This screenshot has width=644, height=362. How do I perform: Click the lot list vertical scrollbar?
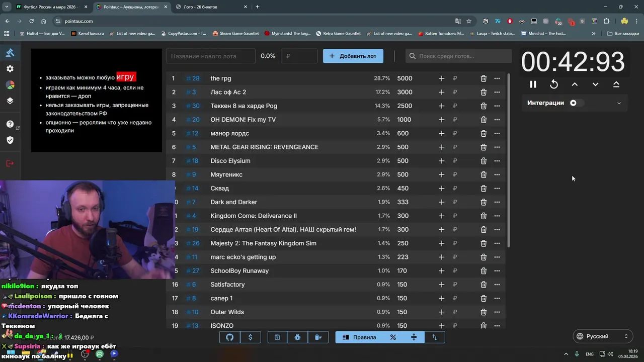coord(509,161)
